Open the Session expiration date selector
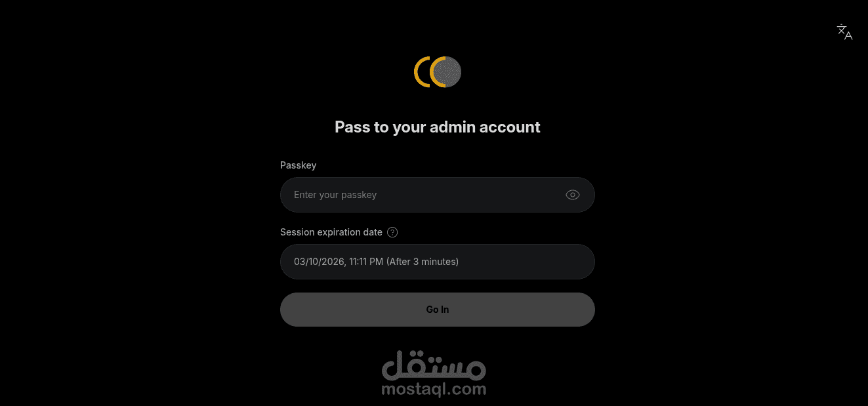868x406 pixels. click(x=438, y=262)
